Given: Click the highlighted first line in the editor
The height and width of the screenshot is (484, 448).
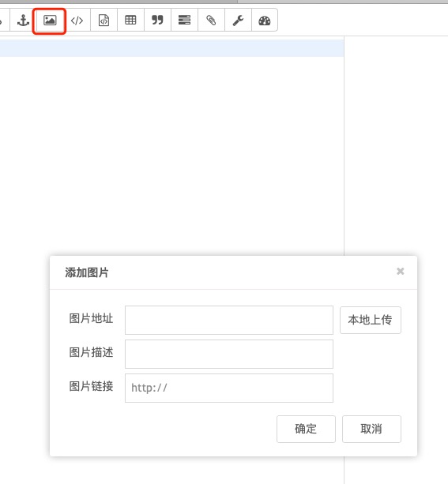Looking at the screenshot, I should point(171,48).
